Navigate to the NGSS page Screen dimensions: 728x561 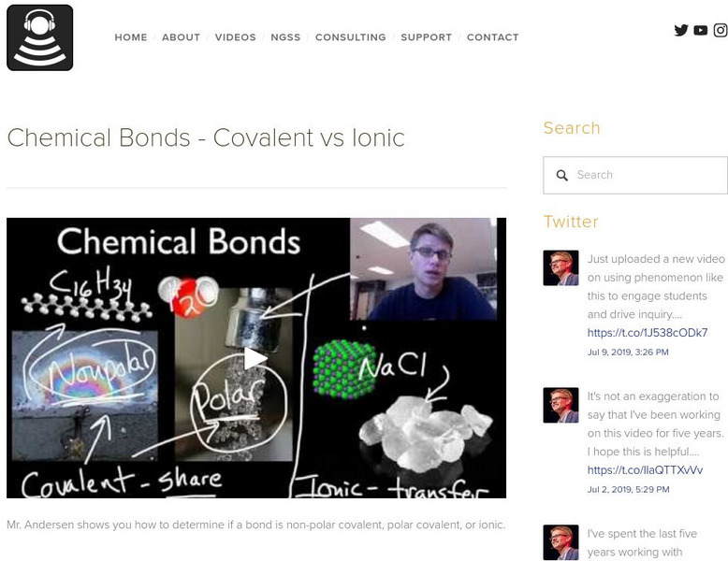285,37
